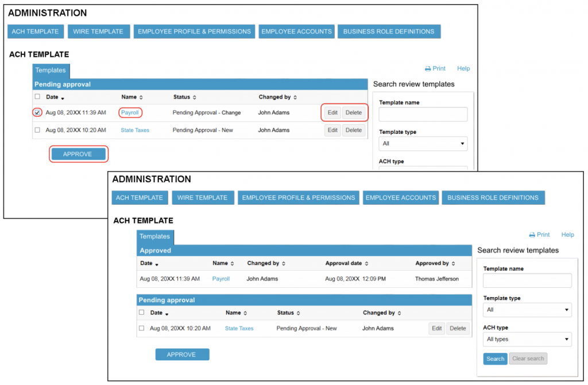The width and height of the screenshot is (588, 385).
Task: Click the Date sort arrow in Approved table
Action: tap(156, 264)
